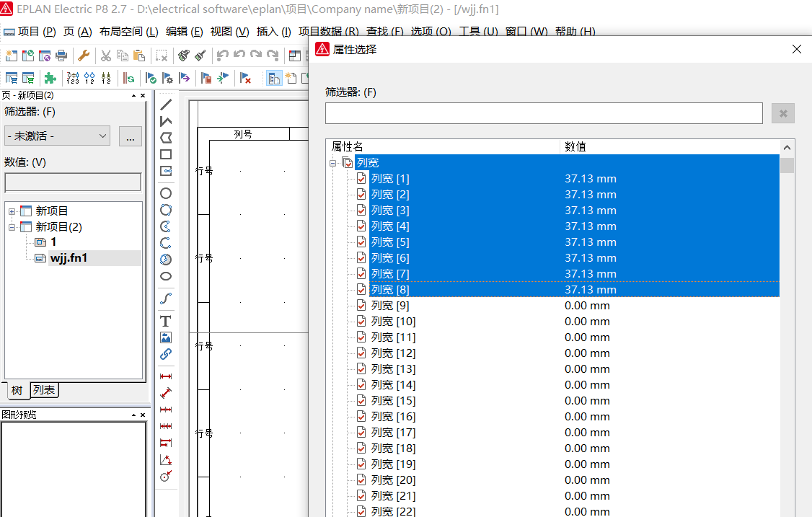
Task: Select page wjj.fn1 in the tree
Action: coord(69,257)
